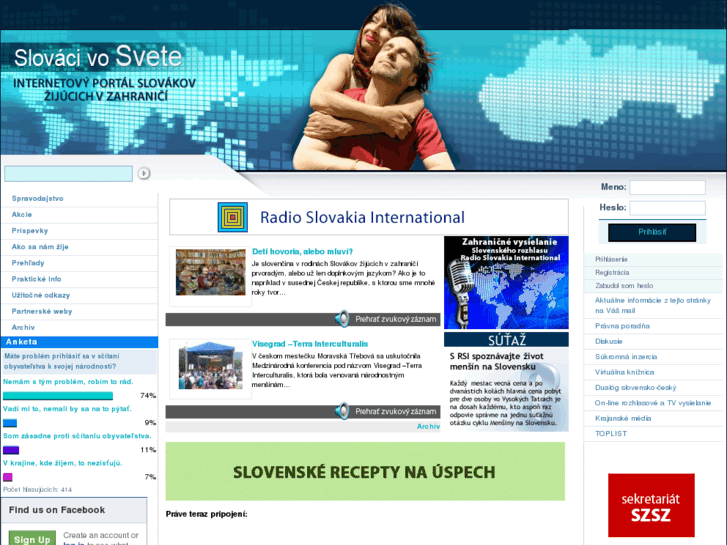Click the Deti hovoria article thumbnail

(x=210, y=272)
